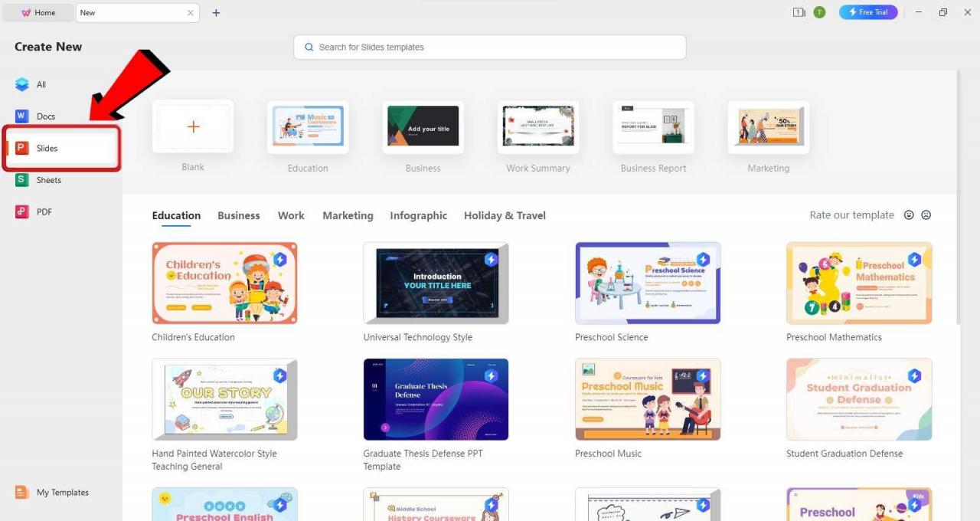Click the green user account avatar
This screenshot has height=521, width=980.
point(819,12)
